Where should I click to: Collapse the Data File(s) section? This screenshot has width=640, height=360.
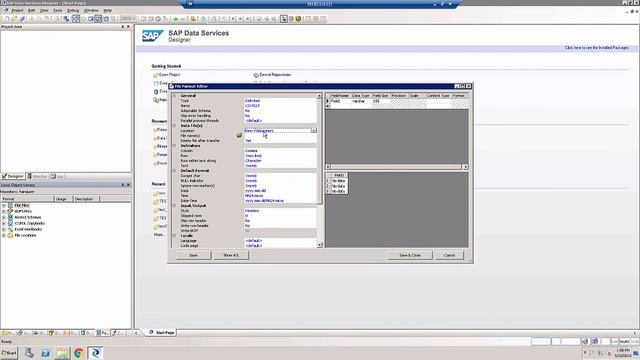pos(174,126)
